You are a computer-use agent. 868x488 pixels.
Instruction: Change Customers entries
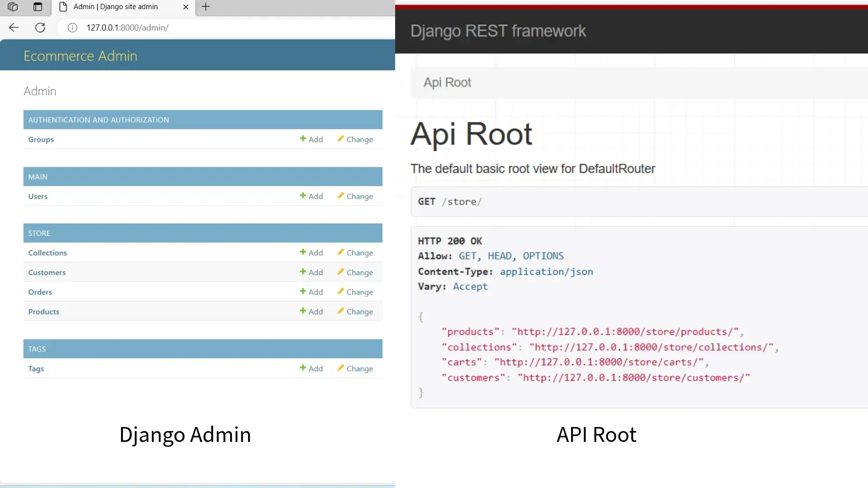[355, 272]
